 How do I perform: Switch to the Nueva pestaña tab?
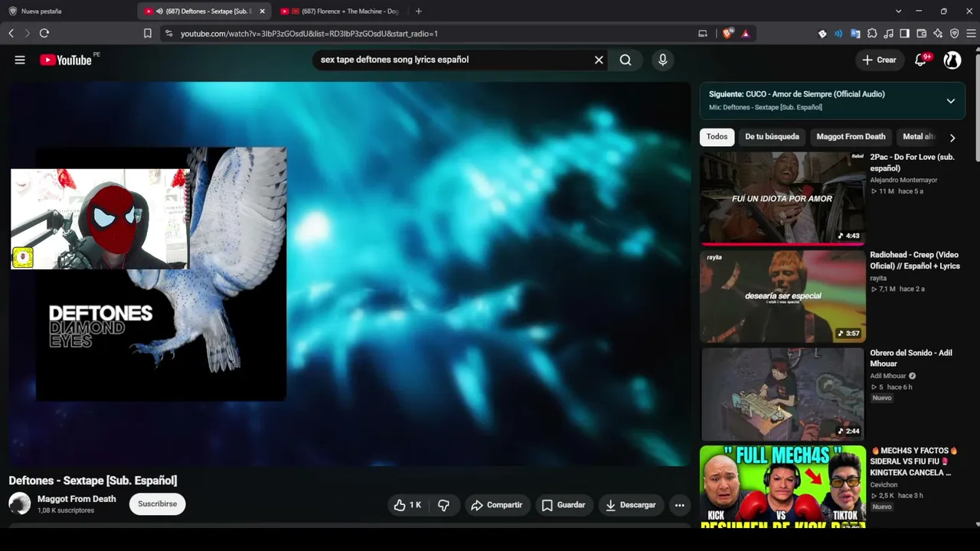tap(67, 11)
